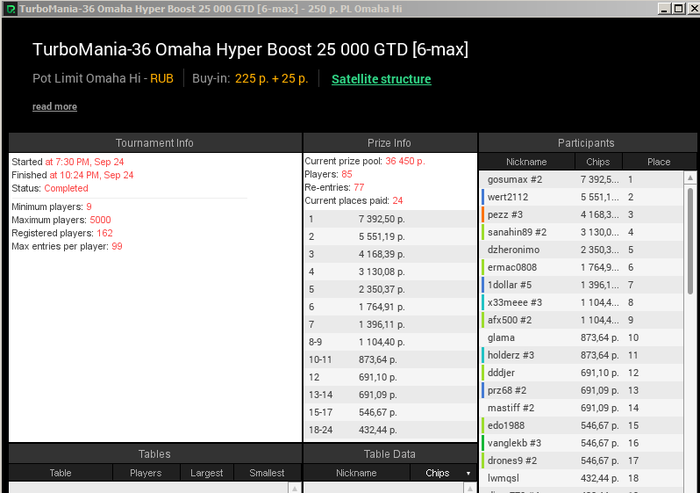Click the Tables panel header

pos(154,454)
